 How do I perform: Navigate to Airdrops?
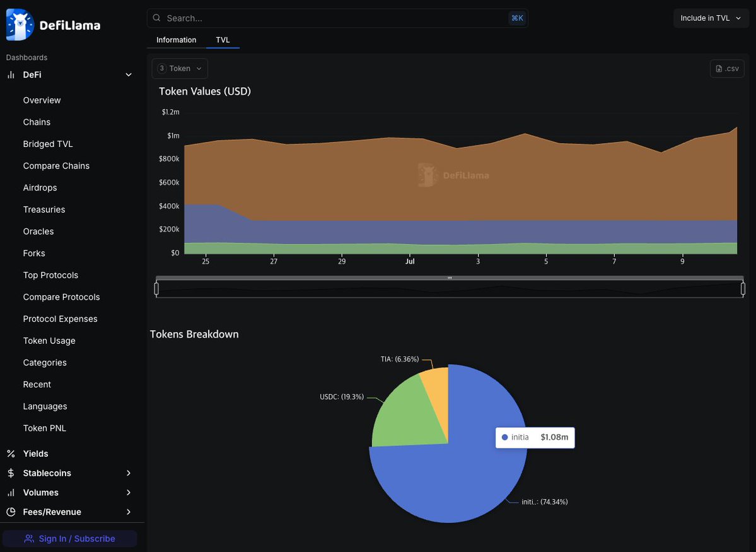pyautogui.click(x=40, y=188)
